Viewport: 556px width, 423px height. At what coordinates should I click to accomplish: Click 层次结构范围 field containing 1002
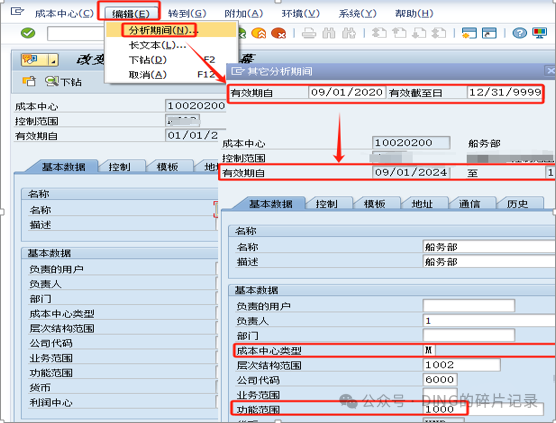point(462,365)
